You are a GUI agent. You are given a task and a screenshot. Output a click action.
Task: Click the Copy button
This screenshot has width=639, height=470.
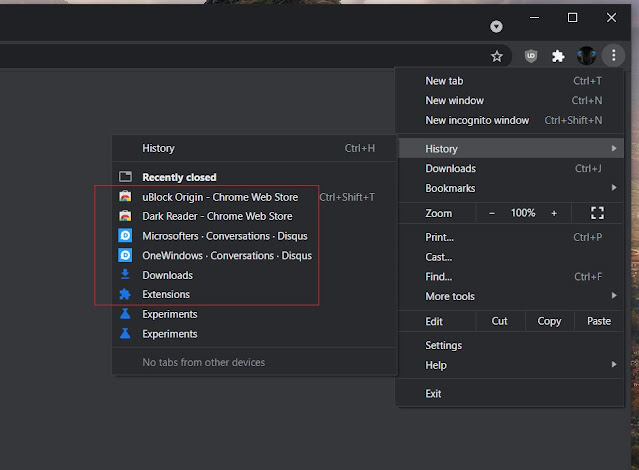549,321
